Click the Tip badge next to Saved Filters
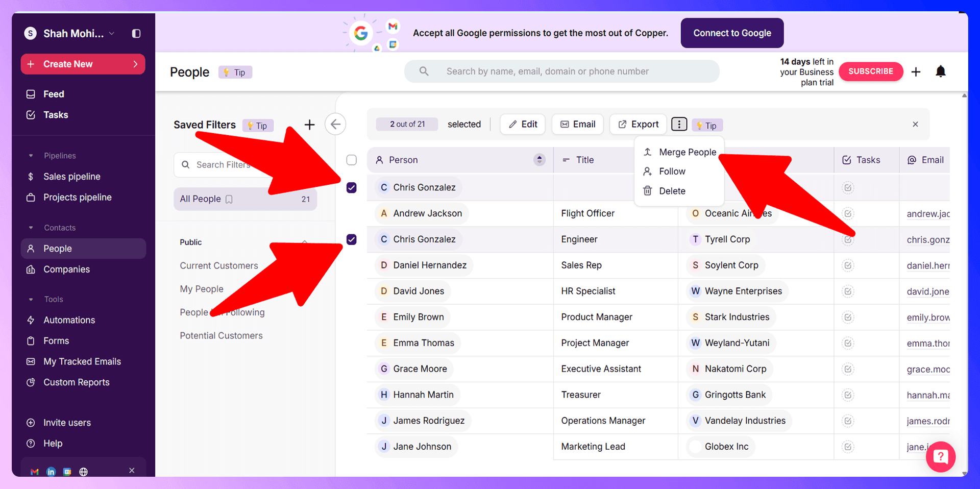Image resolution: width=980 pixels, height=489 pixels. [258, 126]
